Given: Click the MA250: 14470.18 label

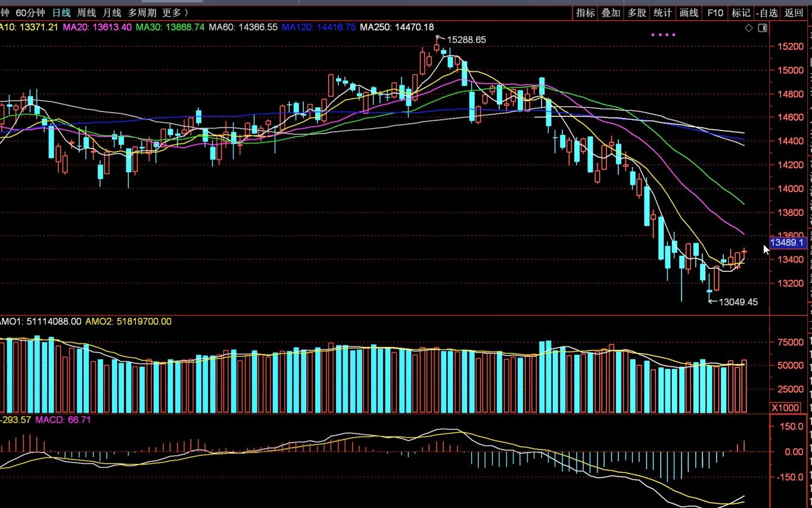Looking at the screenshot, I should coord(397,27).
